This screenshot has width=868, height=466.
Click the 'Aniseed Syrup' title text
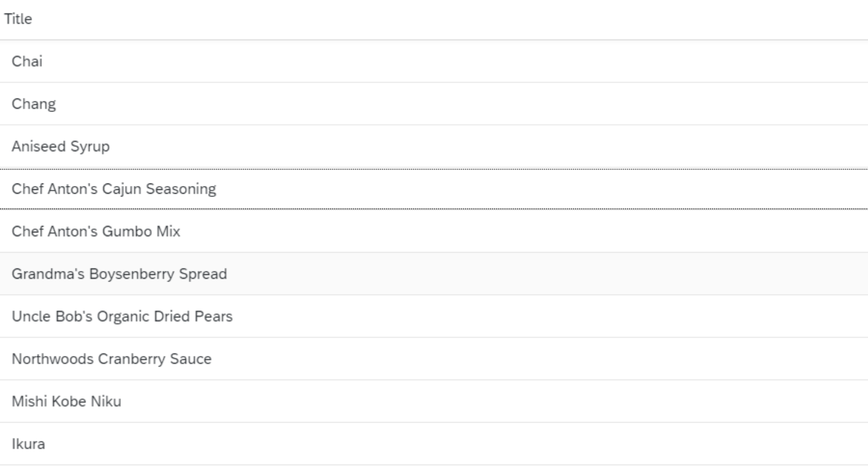60,147
